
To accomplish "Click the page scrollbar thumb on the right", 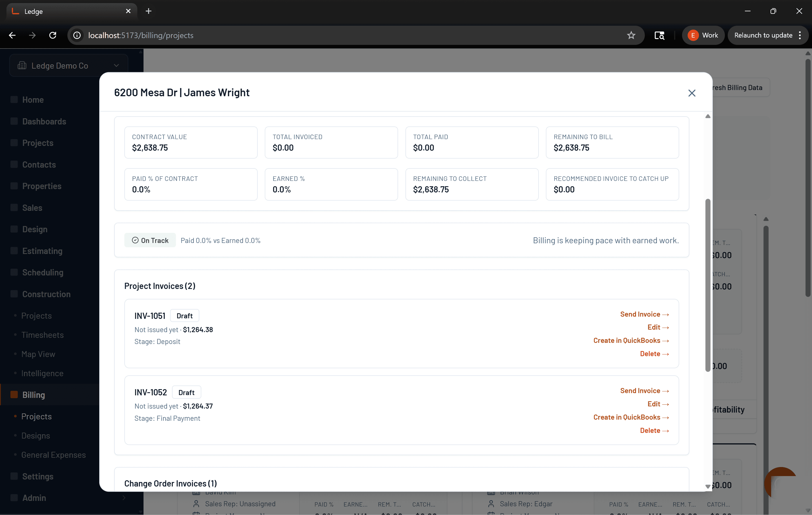I will pos(807,178).
